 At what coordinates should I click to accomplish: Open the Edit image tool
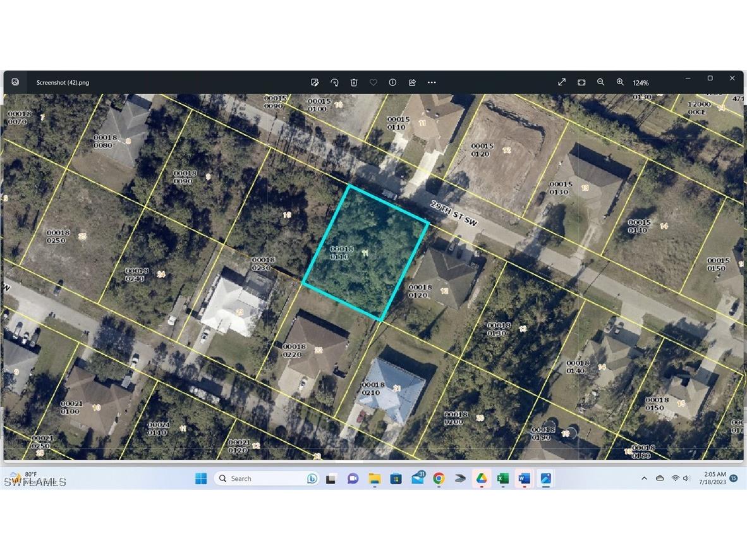click(315, 82)
